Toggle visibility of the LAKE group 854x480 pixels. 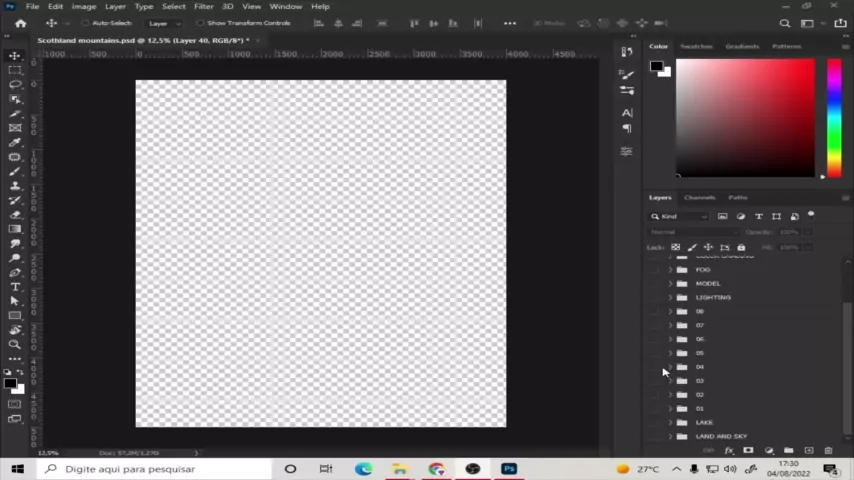click(x=654, y=422)
